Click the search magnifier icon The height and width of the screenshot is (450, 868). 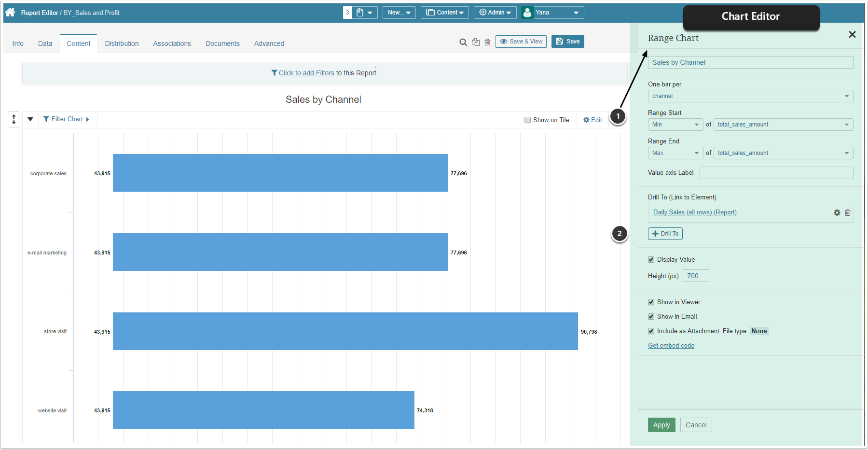pos(463,42)
